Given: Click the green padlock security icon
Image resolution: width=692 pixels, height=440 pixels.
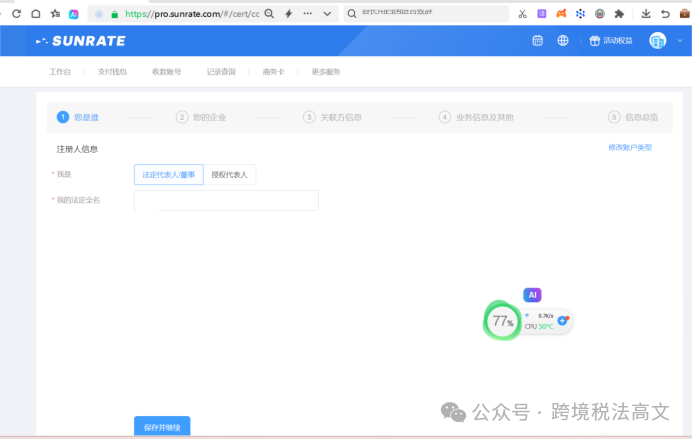Looking at the screenshot, I should tap(115, 14).
